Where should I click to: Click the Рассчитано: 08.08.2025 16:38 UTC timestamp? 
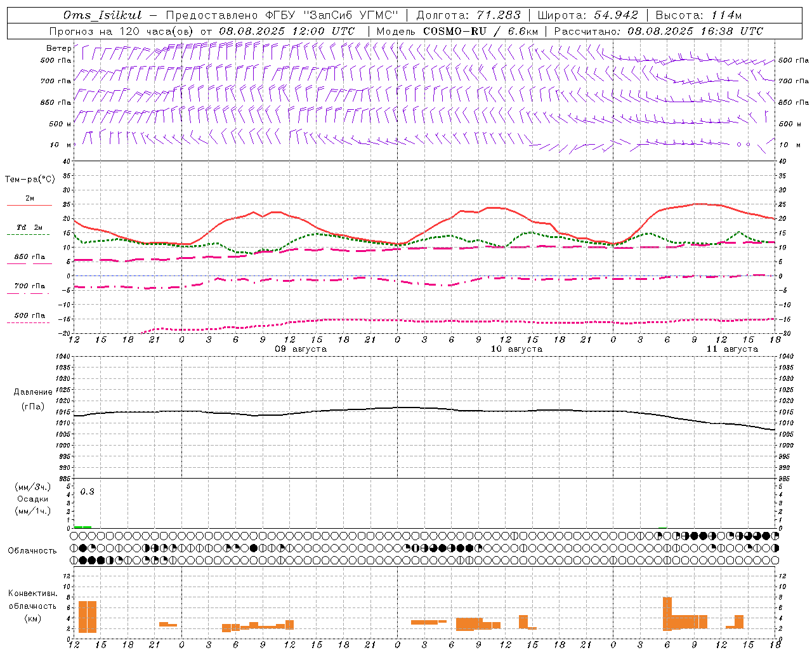pos(658,31)
